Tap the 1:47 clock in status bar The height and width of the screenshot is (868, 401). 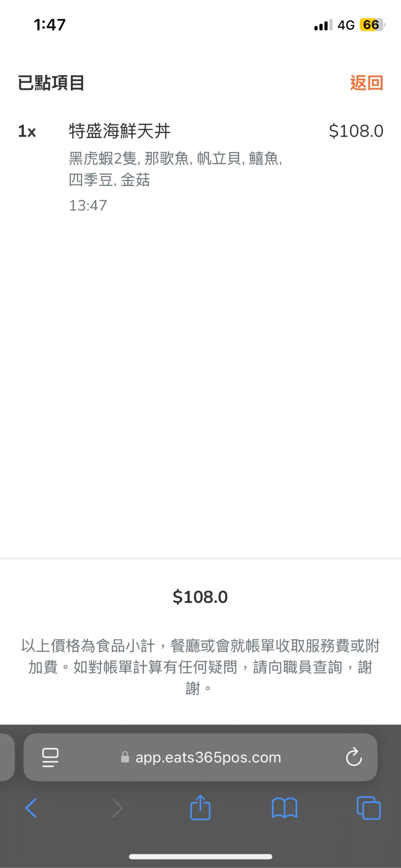pyautogui.click(x=49, y=25)
